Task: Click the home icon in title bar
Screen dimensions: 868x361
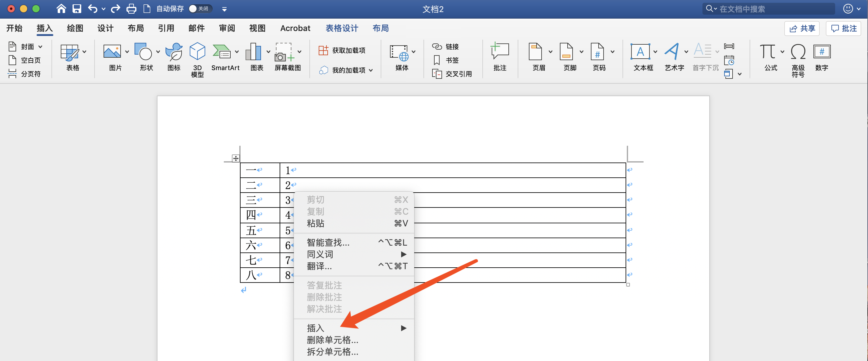Action: [x=61, y=9]
